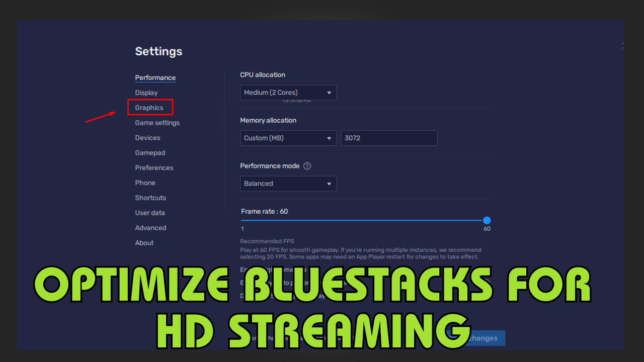Viewport: 644px width, 362px height.
Task: Click the Frame rate slider handle
Action: [x=487, y=220]
